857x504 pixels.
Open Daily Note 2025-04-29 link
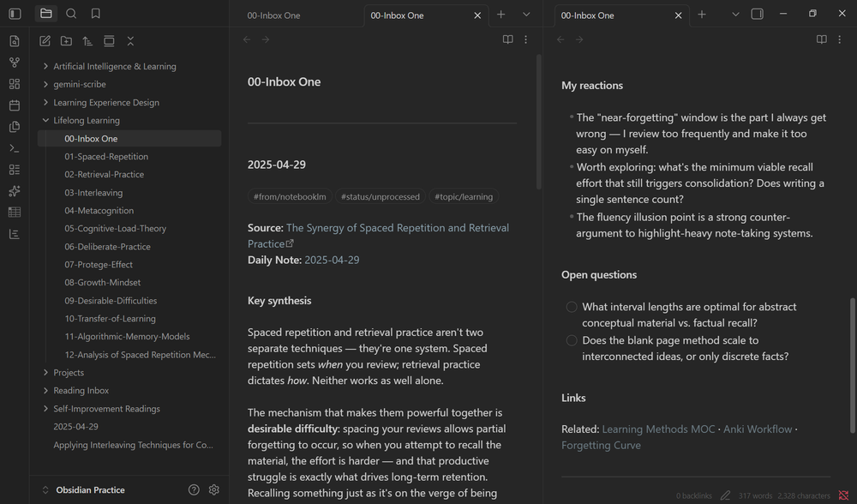[332, 260]
